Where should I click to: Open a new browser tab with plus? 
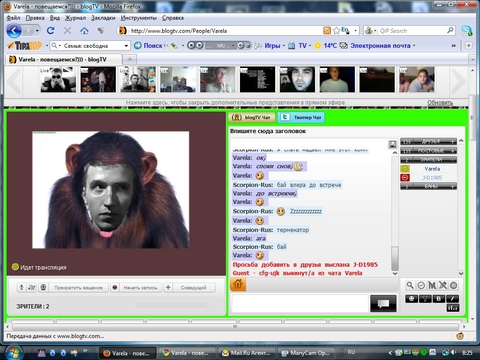[130, 59]
